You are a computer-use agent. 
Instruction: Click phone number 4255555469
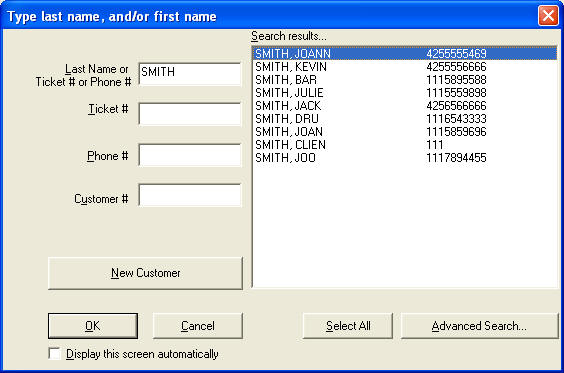pos(456,54)
